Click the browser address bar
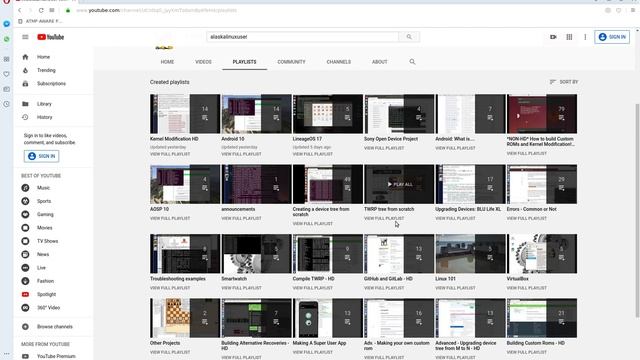 pyautogui.click(x=327, y=10)
